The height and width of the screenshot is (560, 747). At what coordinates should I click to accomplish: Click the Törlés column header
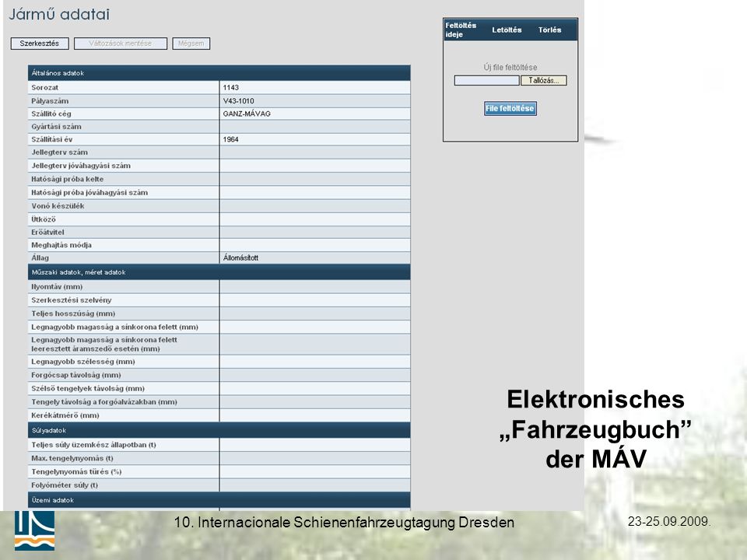point(550,30)
